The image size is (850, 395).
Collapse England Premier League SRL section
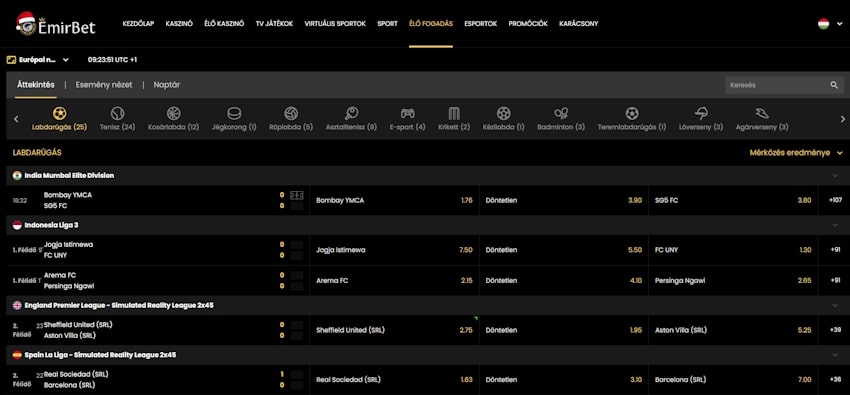(x=835, y=306)
